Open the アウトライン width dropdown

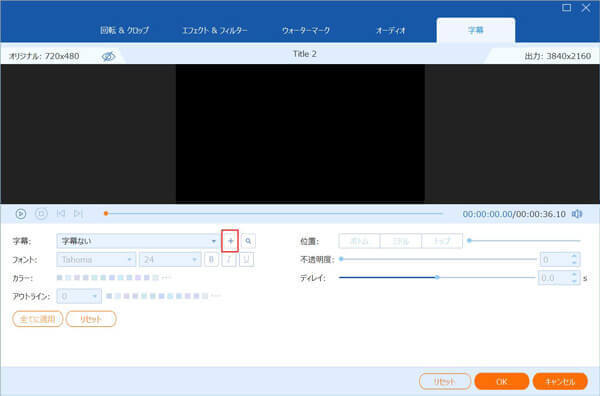click(79, 296)
